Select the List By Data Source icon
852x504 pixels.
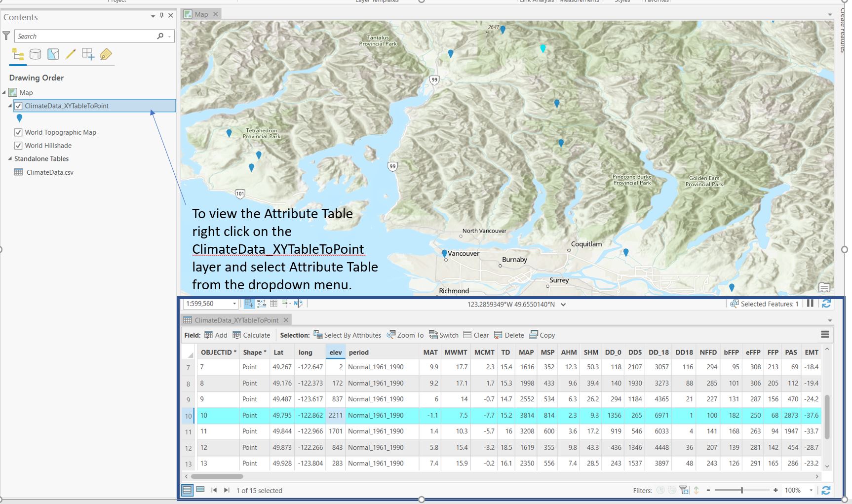coord(35,54)
